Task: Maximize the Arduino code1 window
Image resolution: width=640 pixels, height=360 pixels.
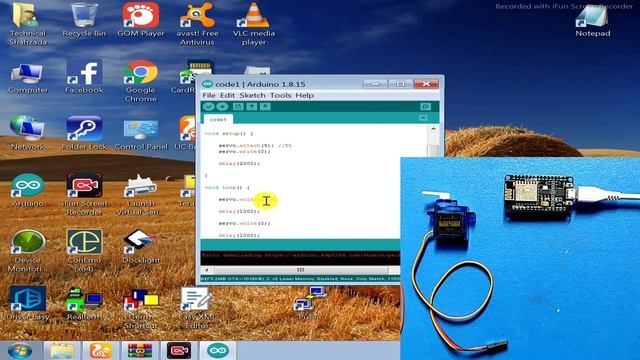Action: [400, 84]
